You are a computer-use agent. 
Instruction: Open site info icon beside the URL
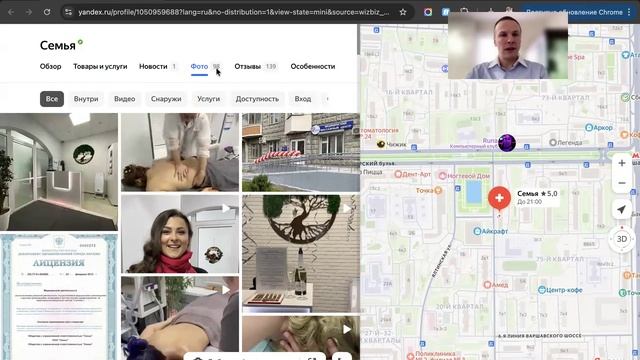pyautogui.click(x=69, y=12)
